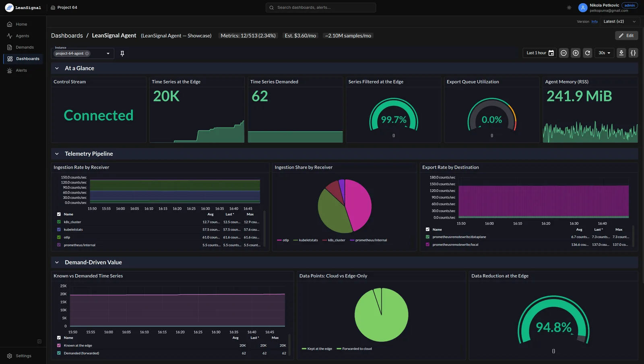This screenshot has height=364, width=644.
Task: Open Settings in sidebar
Action: (23, 356)
